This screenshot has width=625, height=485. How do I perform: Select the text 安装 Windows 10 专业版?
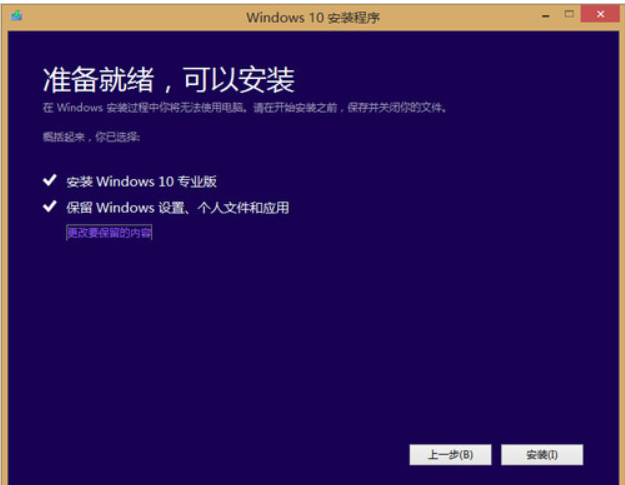(142, 182)
